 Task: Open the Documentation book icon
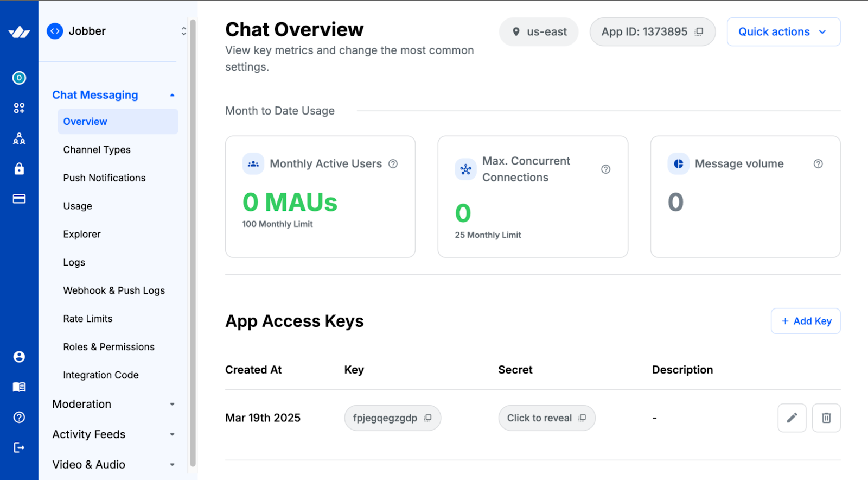click(19, 387)
